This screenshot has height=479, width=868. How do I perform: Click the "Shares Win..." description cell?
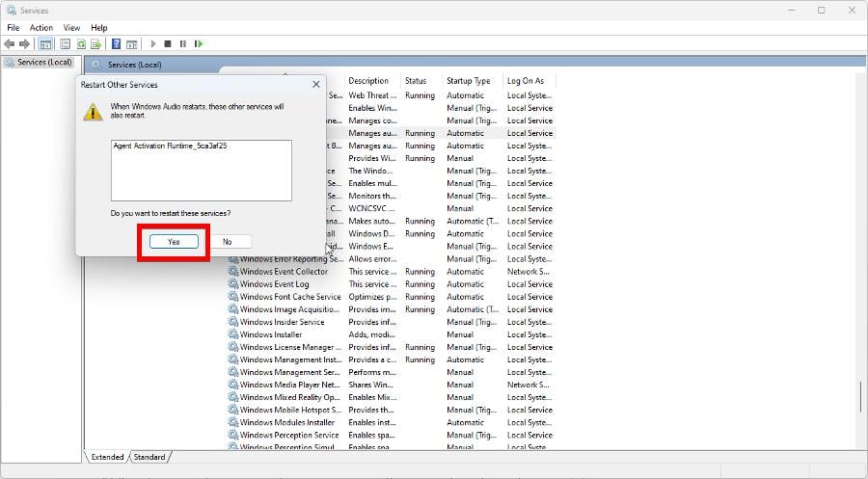(x=371, y=385)
